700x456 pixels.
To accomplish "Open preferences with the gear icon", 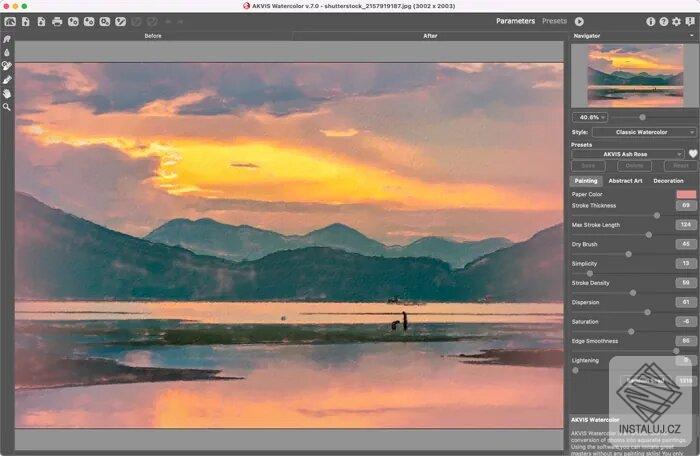I will click(x=677, y=21).
